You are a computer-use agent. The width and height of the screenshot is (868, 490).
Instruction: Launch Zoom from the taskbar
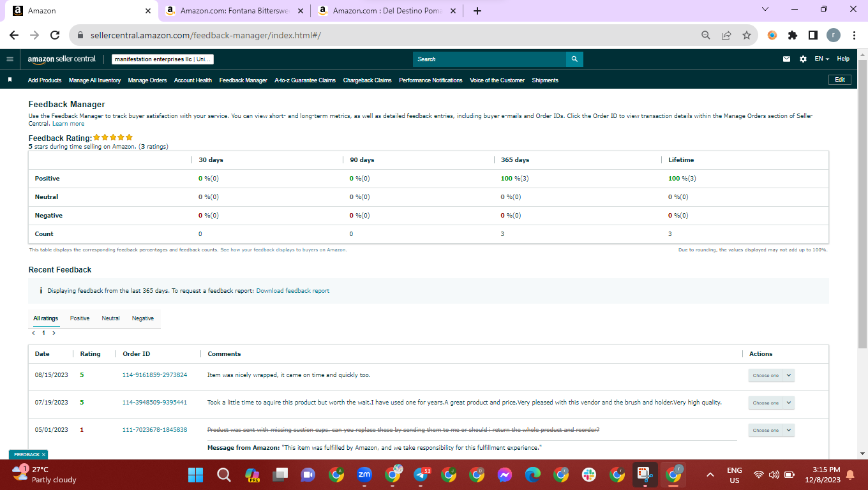tap(364, 475)
